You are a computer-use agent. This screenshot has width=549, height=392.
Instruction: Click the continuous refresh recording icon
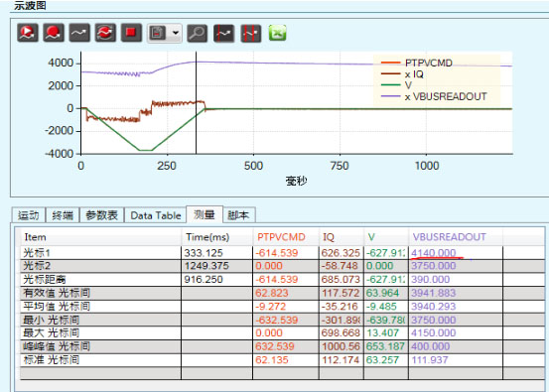(x=105, y=33)
